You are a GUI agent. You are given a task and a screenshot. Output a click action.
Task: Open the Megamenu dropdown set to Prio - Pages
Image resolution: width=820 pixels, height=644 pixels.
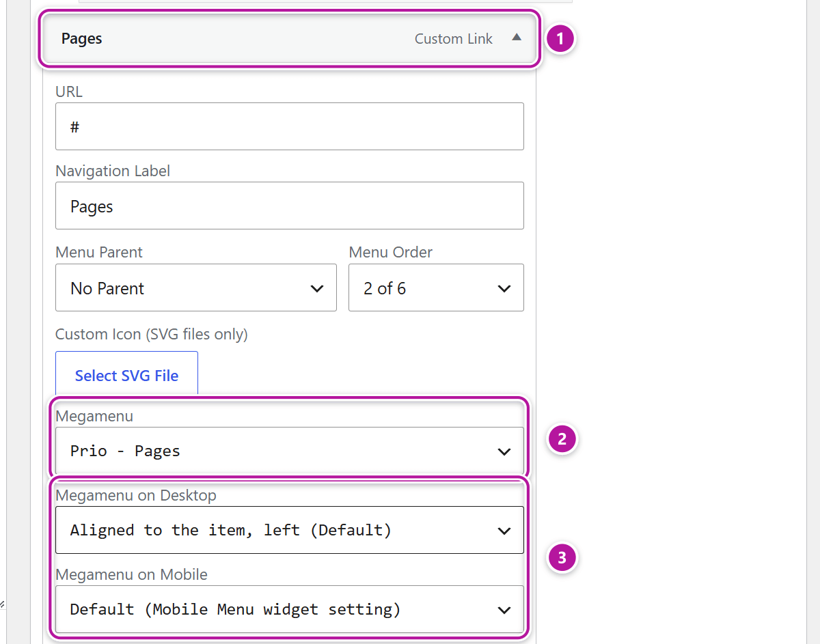(290, 451)
